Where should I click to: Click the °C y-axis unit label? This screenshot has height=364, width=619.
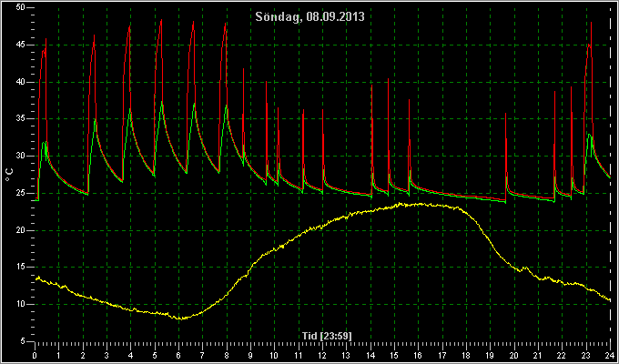click(x=9, y=175)
